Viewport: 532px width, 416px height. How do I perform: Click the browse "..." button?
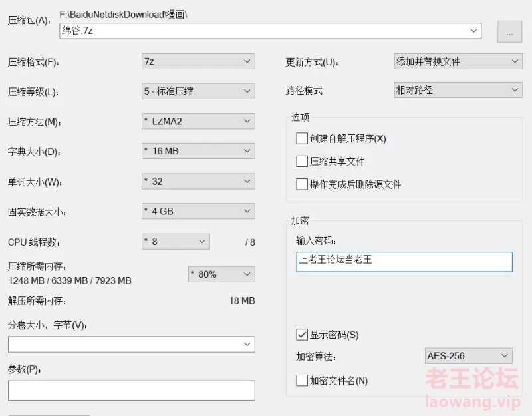coord(509,31)
